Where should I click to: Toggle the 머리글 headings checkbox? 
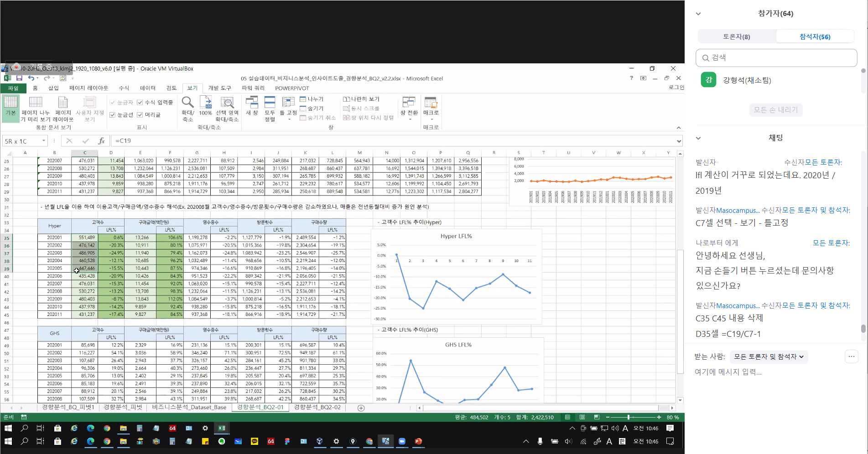(x=140, y=115)
